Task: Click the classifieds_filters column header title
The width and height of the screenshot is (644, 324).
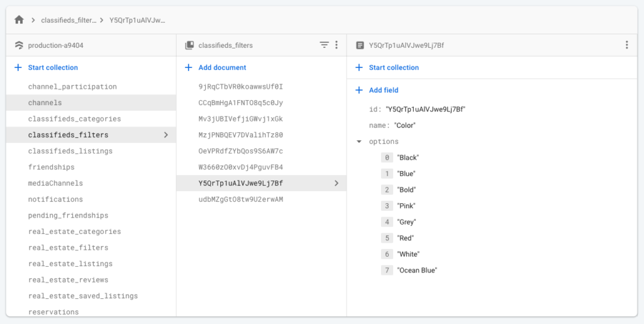Action: (226, 45)
